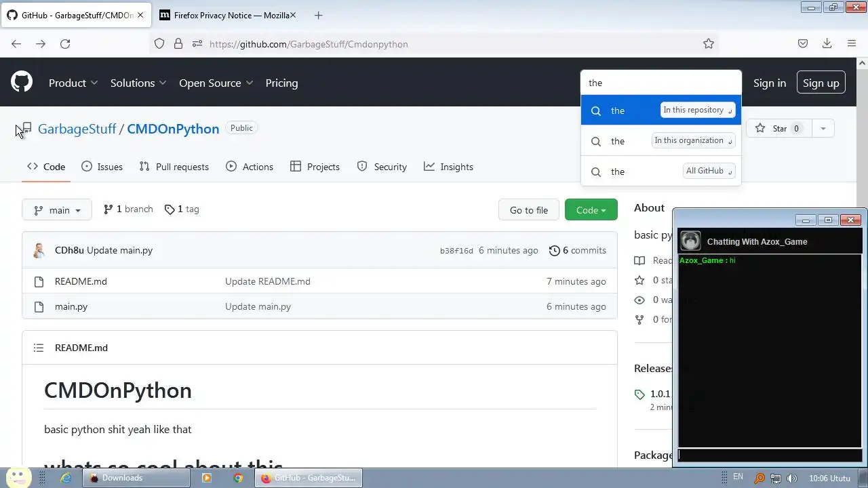Open the dropdown arrow next to the Star button
868x488 pixels.
[x=823, y=129]
